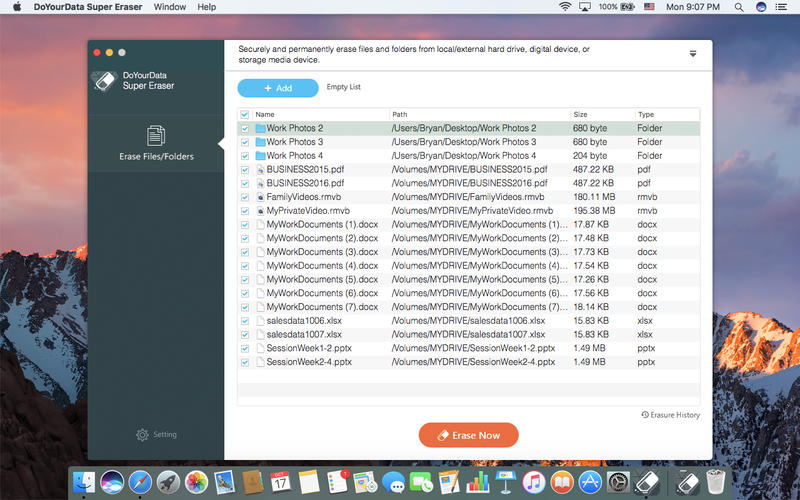Click the AirPlay display icon in menu bar
This screenshot has width=800, height=500.
pyautogui.click(x=585, y=7)
